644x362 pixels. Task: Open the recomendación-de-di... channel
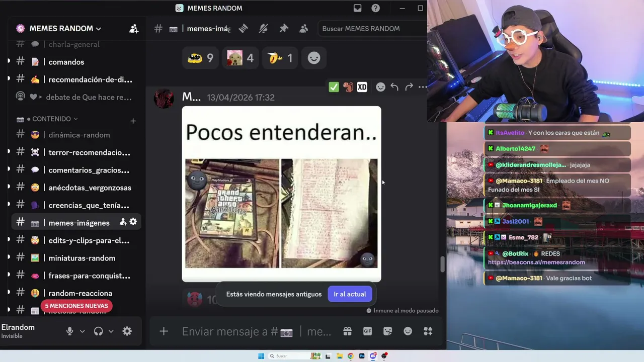[75, 79]
